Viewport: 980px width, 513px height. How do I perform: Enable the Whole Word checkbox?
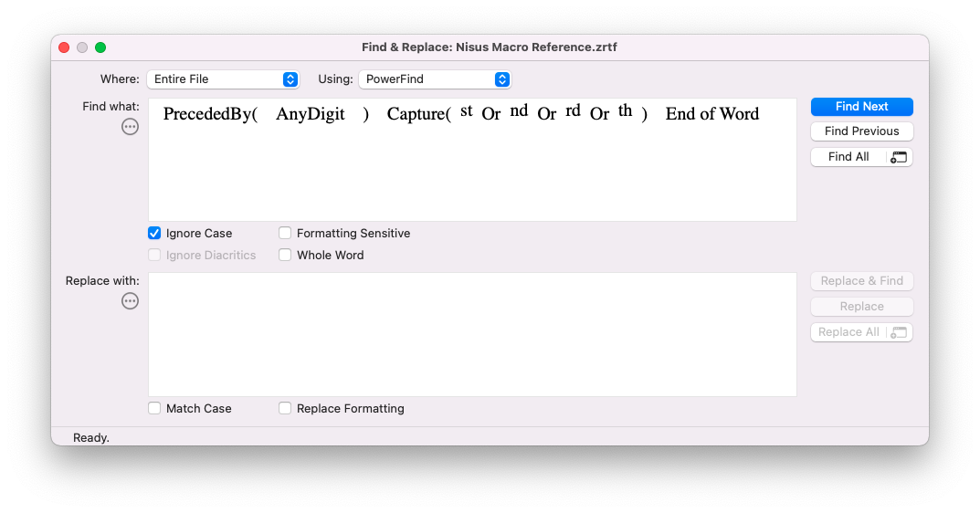285,256
